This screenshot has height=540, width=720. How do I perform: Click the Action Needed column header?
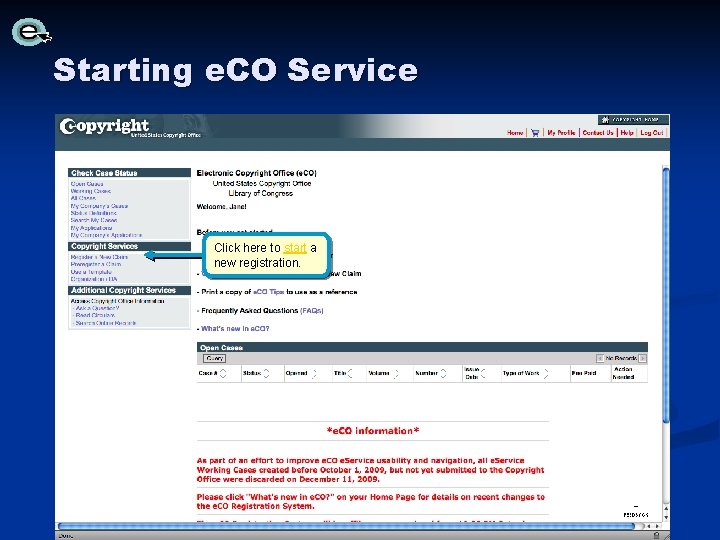pyautogui.click(x=624, y=373)
